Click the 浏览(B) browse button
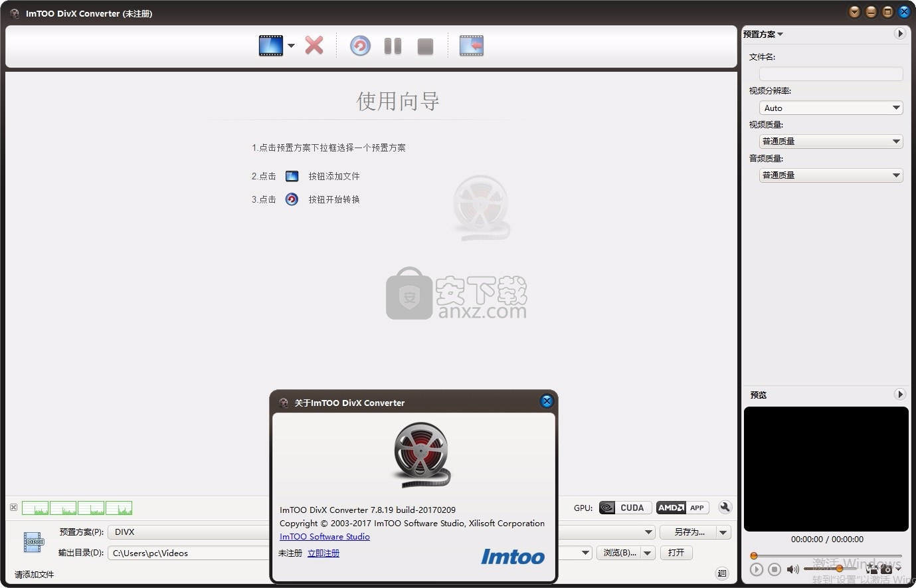Screen dimensions: 916x588 tap(620, 553)
